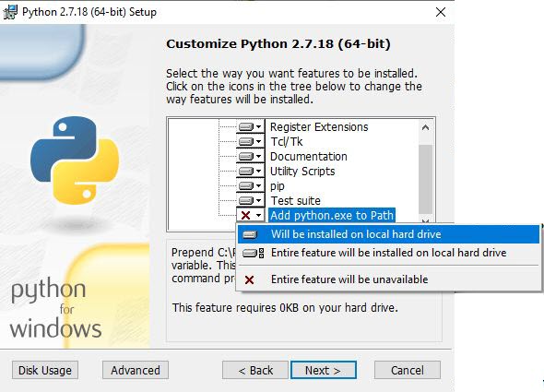
Task: Open Tcl/Tk feature install dropdown
Action: click(x=250, y=142)
